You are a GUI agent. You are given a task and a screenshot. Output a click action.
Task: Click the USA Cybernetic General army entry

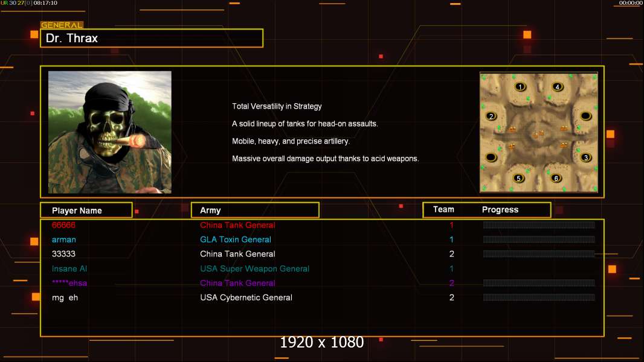[246, 297]
